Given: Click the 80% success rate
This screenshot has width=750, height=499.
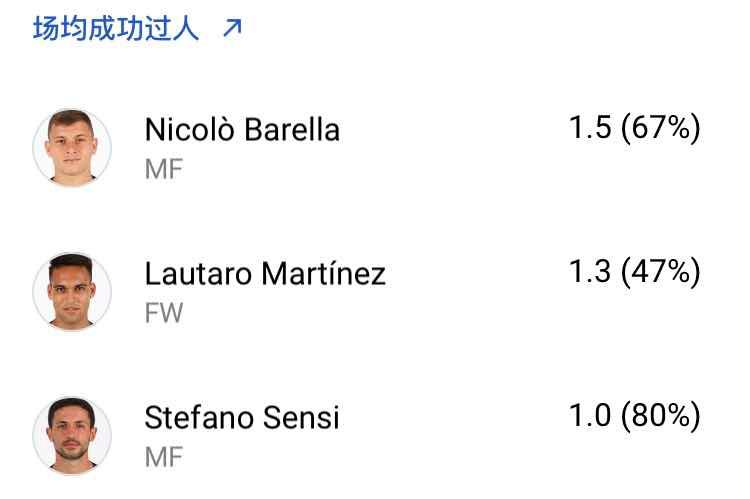Looking at the screenshot, I should tap(661, 415).
